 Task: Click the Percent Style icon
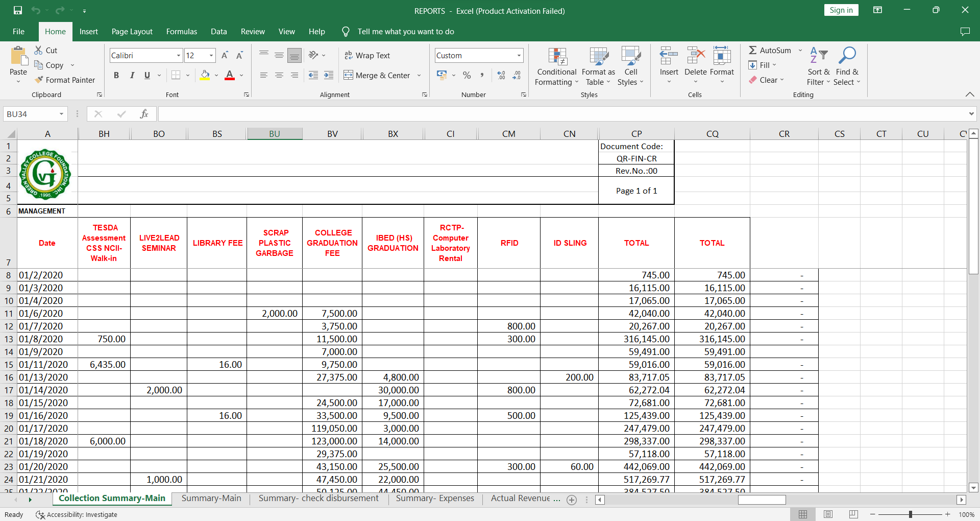tap(467, 75)
